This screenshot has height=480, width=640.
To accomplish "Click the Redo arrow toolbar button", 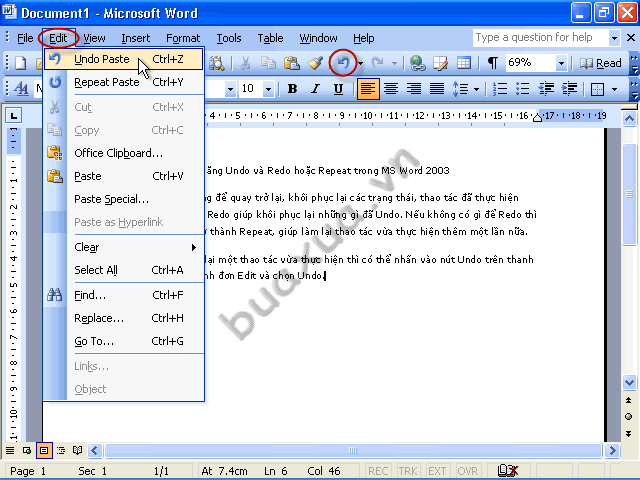I will pos(378,63).
